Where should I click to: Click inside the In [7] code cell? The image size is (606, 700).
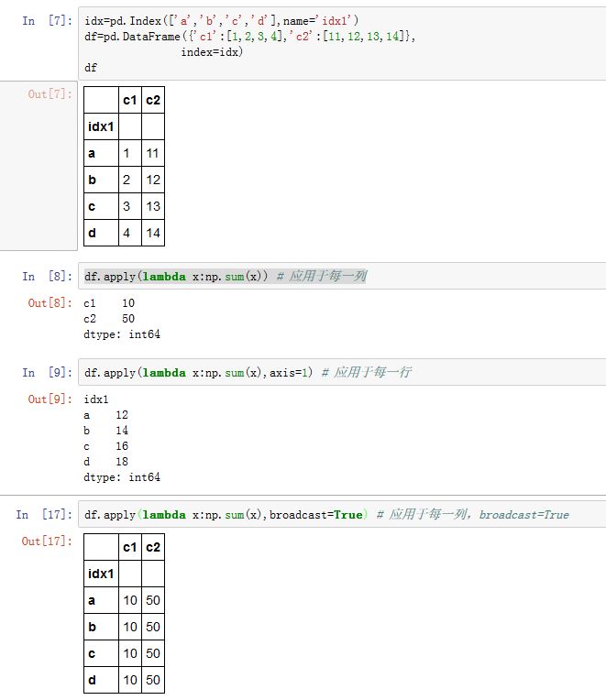[x=339, y=43]
